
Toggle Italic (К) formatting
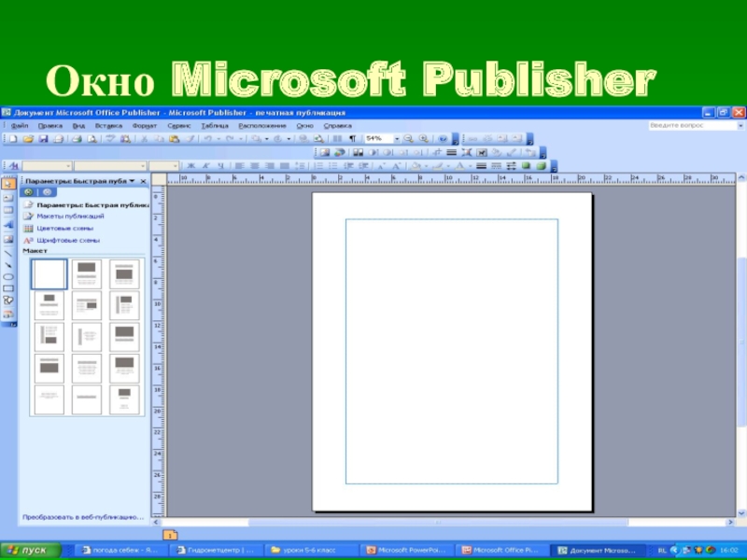tap(205, 166)
